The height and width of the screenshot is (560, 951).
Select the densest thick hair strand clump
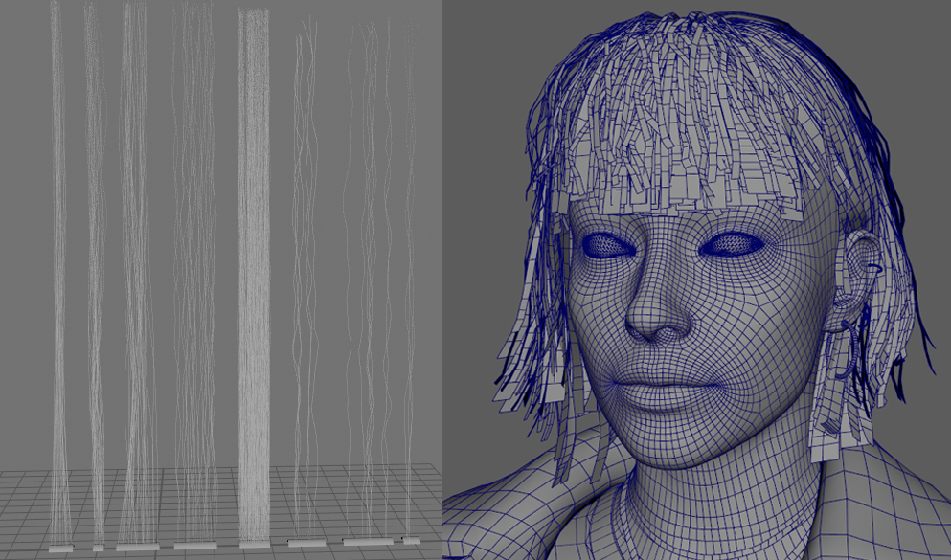point(254,276)
